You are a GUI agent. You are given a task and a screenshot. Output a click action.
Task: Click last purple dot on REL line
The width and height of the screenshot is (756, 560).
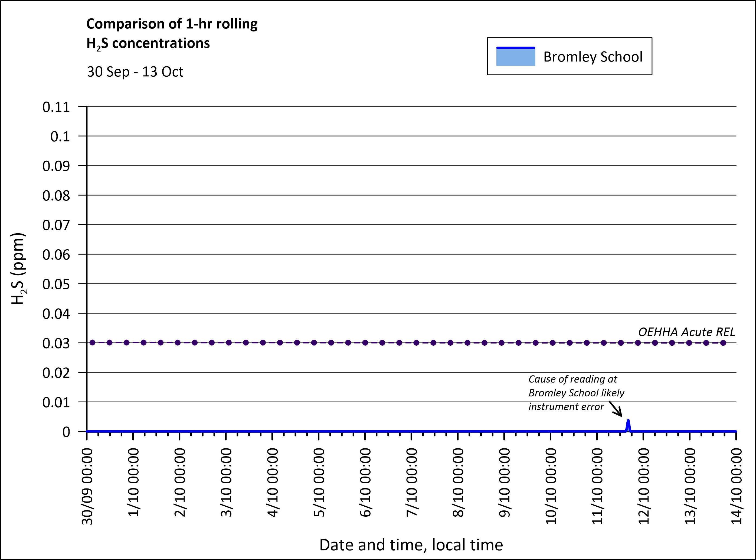723,343
